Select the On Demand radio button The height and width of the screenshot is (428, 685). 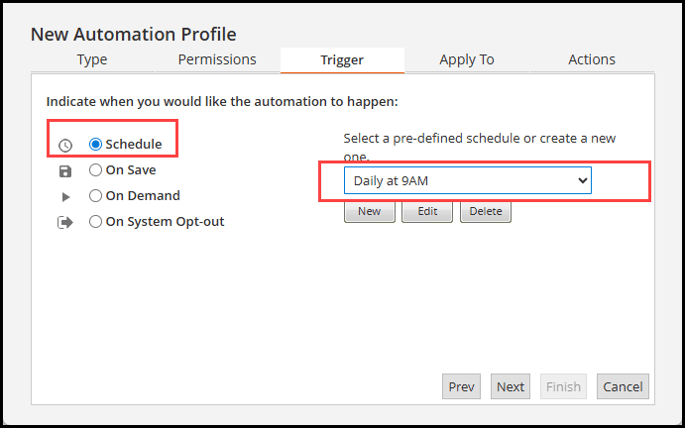pyautogui.click(x=95, y=196)
